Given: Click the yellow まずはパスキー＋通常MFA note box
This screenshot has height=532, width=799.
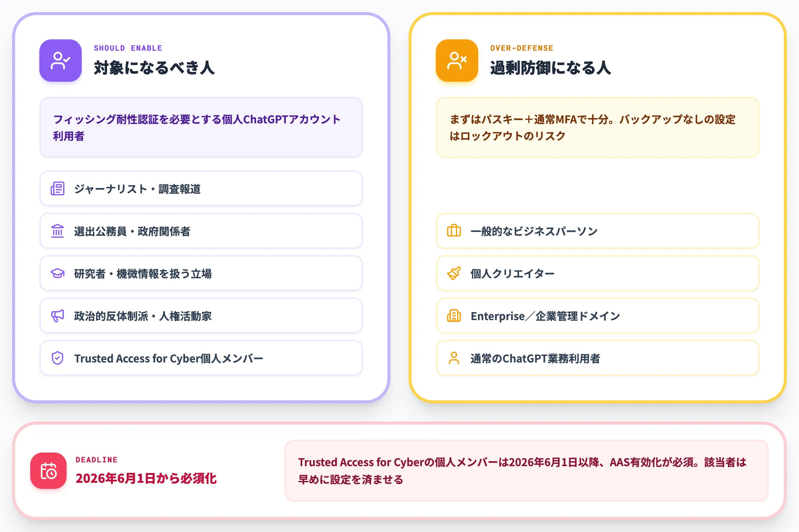Looking at the screenshot, I should [x=598, y=128].
